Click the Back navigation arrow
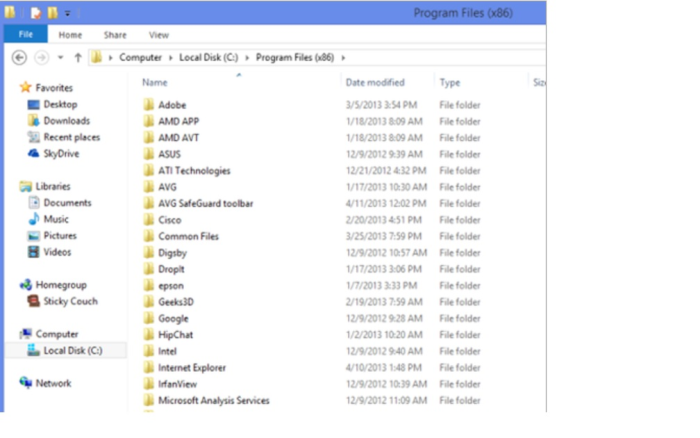700x438 pixels. tap(19, 58)
